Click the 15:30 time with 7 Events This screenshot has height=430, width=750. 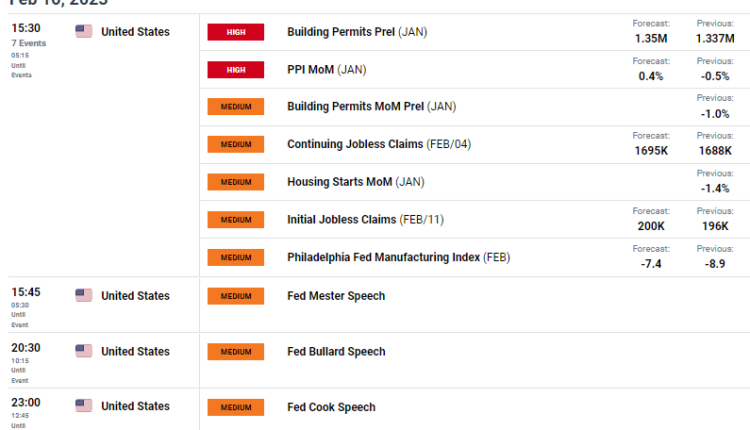click(27, 29)
